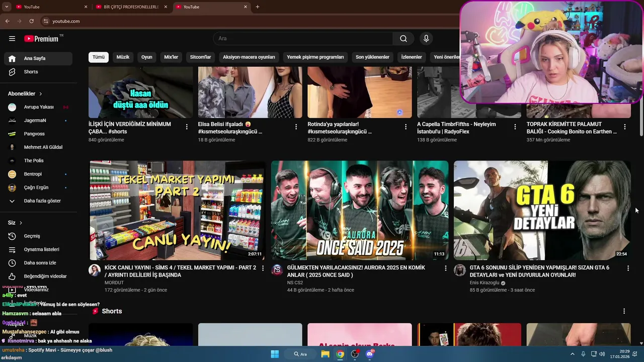The image size is (644, 362).
Task: Open the MORDUT channel name link
Action: [x=114, y=283]
